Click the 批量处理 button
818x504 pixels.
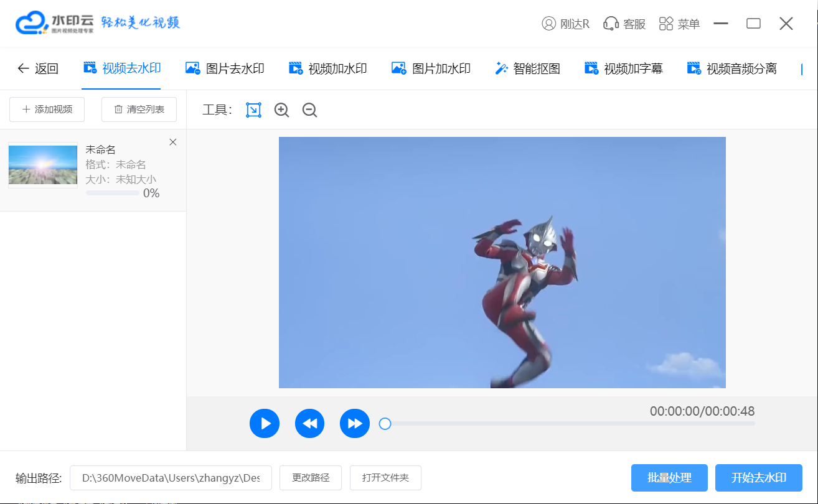coord(669,478)
